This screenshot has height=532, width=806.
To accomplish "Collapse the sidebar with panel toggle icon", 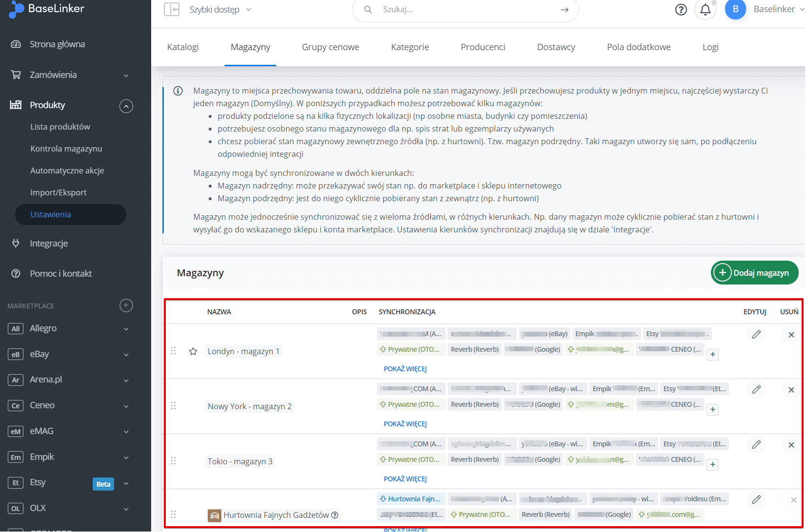I will coord(172,9).
